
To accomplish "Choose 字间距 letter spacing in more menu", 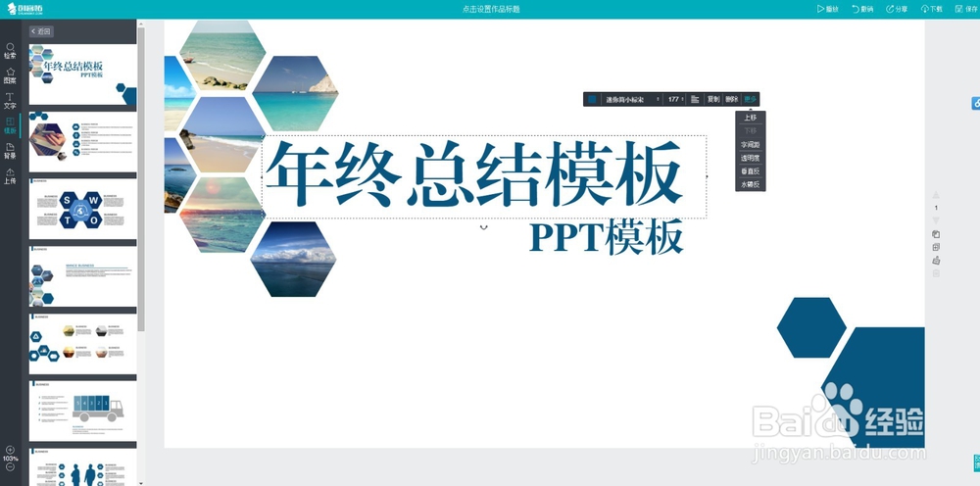I will tap(750, 144).
